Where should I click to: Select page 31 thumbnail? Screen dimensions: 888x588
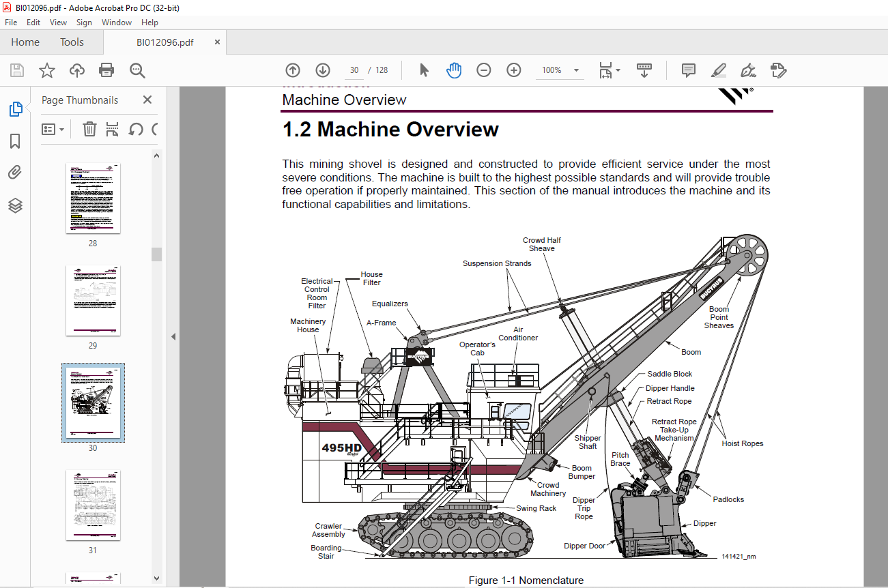coord(93,505)
